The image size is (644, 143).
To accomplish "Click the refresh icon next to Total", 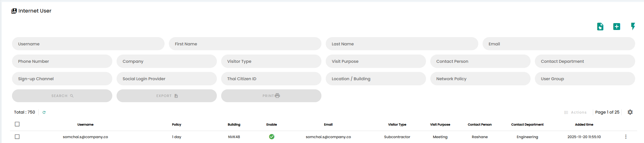I will tap(44, 112).
